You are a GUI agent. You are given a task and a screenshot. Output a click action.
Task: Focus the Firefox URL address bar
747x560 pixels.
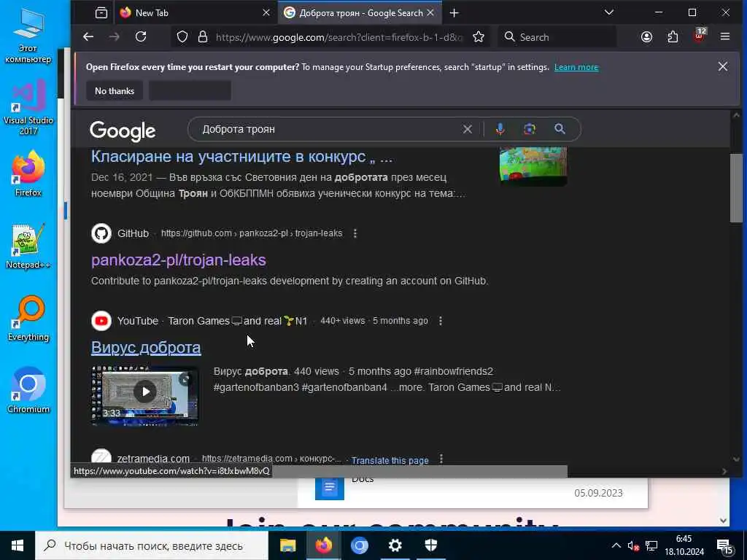coord(338,37)
